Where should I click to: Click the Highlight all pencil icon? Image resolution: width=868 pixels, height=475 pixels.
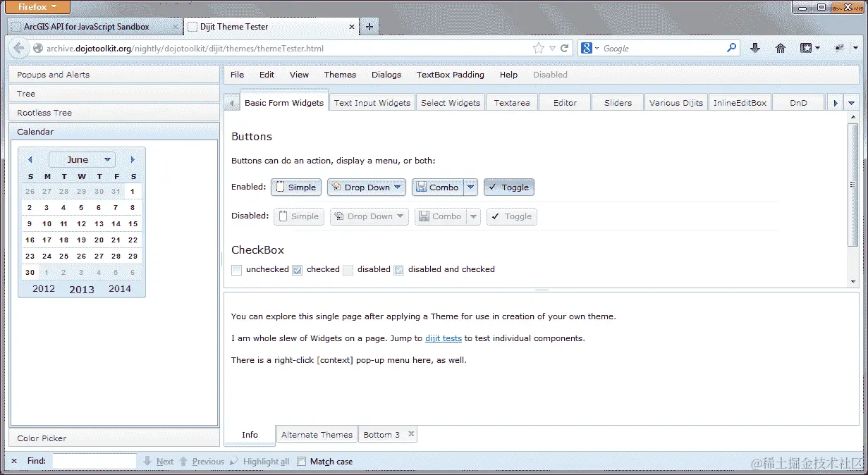[234, 461]
